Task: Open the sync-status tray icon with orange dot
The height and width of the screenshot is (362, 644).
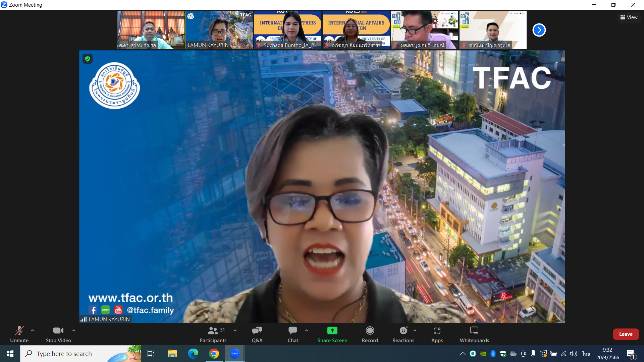Action: (x=543, y=354)
